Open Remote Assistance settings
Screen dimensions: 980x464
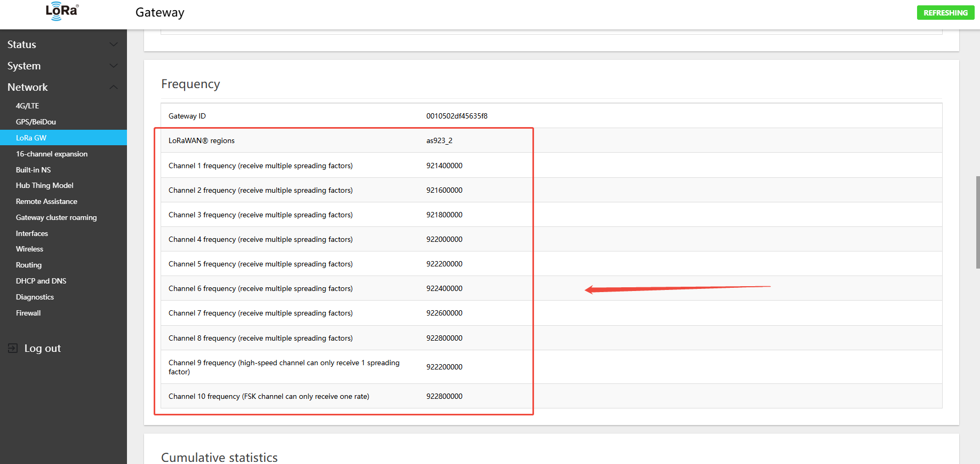tap(46, 201)
